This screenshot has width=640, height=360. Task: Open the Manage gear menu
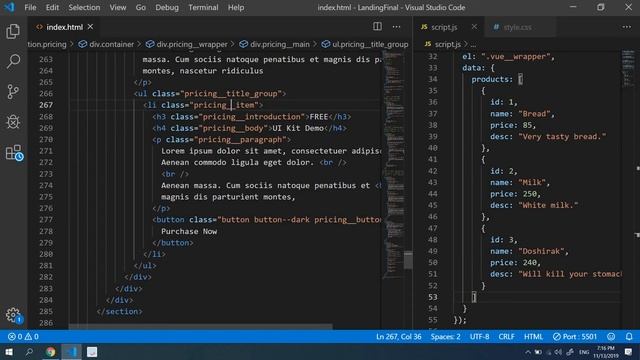point(14,315)
